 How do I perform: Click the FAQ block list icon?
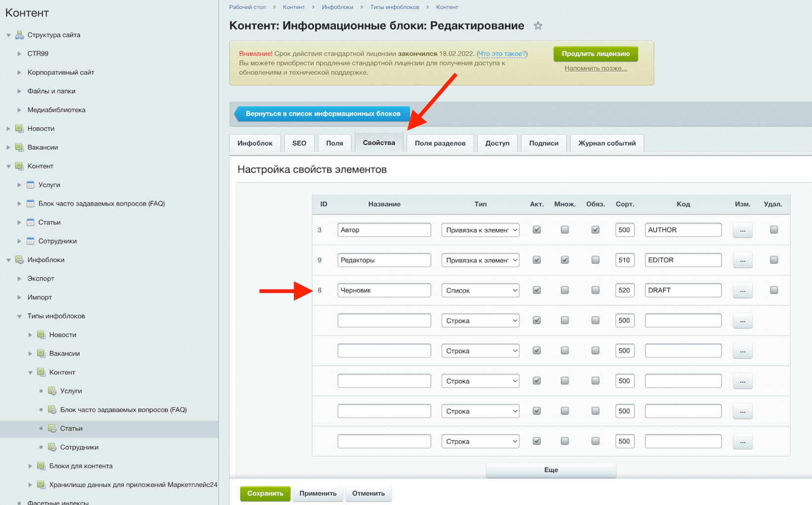click(x=31, y=204)
